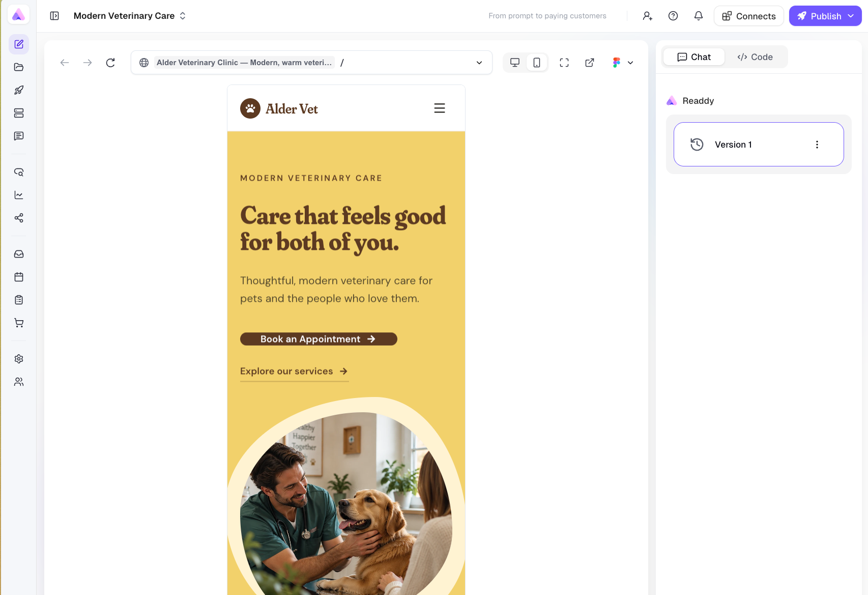Click the Book an Appointment button
The image size is (868, 595).
tap(319, 339)
